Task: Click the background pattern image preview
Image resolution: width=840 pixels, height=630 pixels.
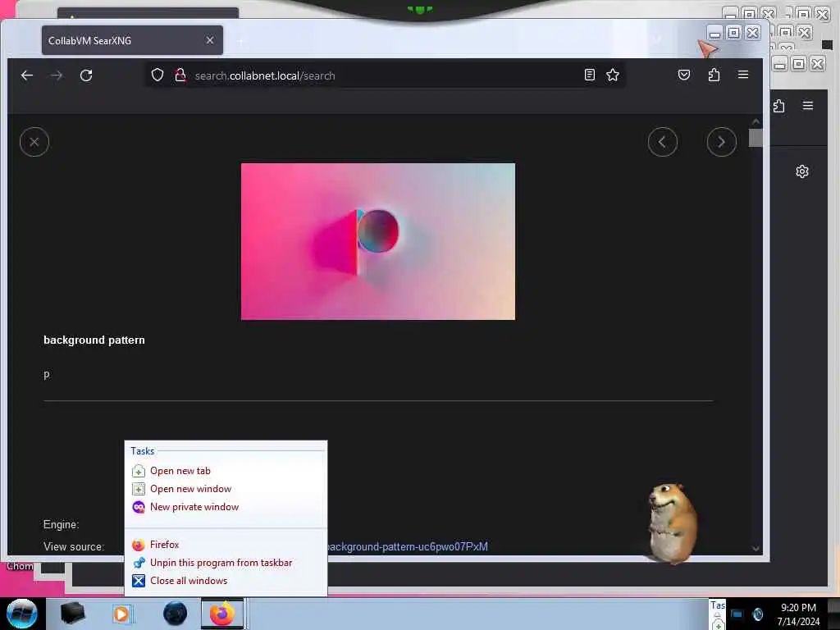Action: pyautogui.click(x=378, y=242)
